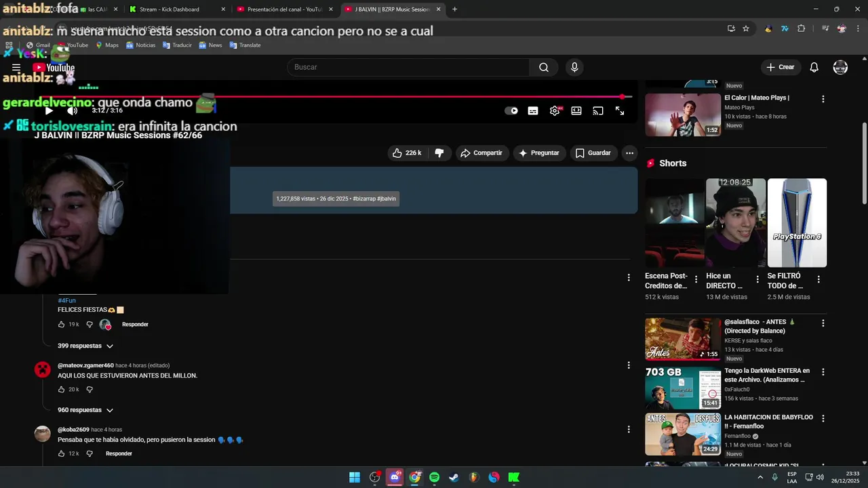This screenshot has height=488, width=868.
Task: Expand the 399 respuestas replies
Action: pos(85,346)
